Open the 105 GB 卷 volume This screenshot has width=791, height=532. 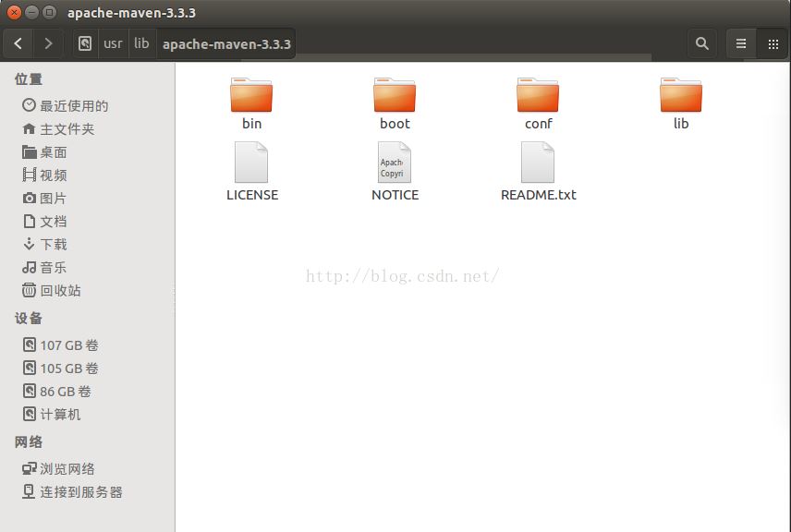click(88, 369)
